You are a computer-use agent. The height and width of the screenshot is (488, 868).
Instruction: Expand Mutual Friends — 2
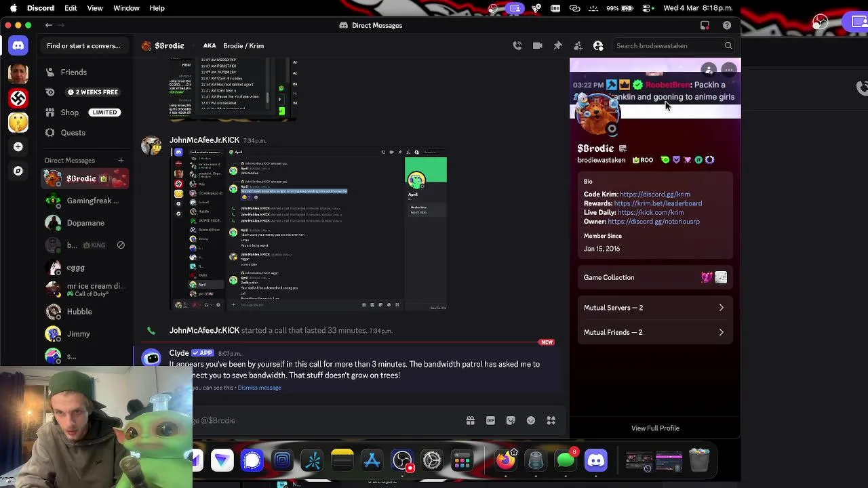pyautogui.click(x=655, y=332)
